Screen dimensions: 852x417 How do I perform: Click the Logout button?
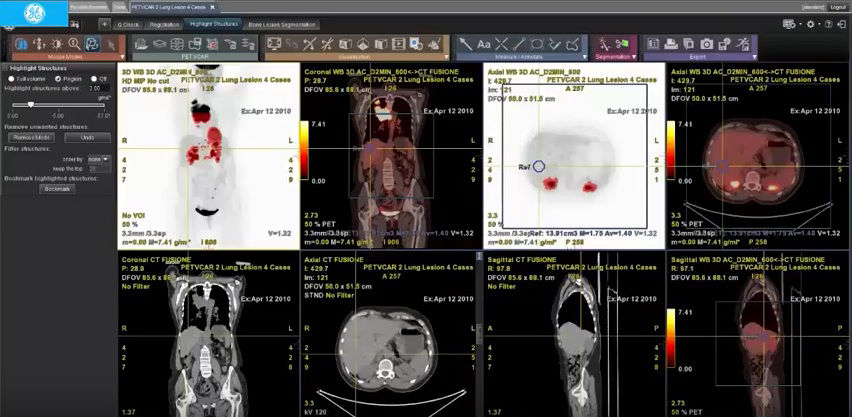837,7
